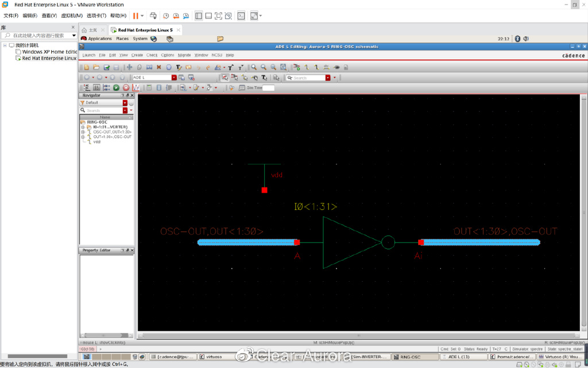588x368 pixels.
Task: Open the toolbar Search field dropdown arrow
Action: 328,78
